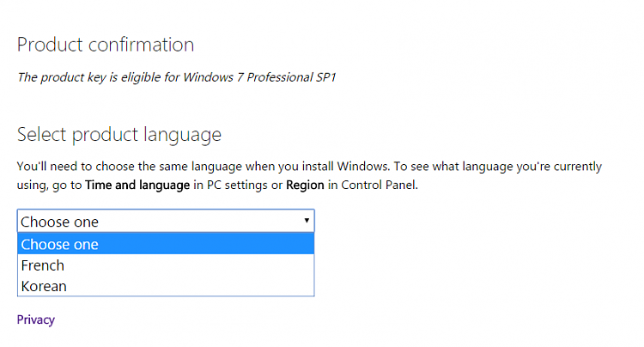Viewport: 644px width, 347px height.
Task: Click the dropdown arrow of the language selector
Action: [x=307, y=221]
